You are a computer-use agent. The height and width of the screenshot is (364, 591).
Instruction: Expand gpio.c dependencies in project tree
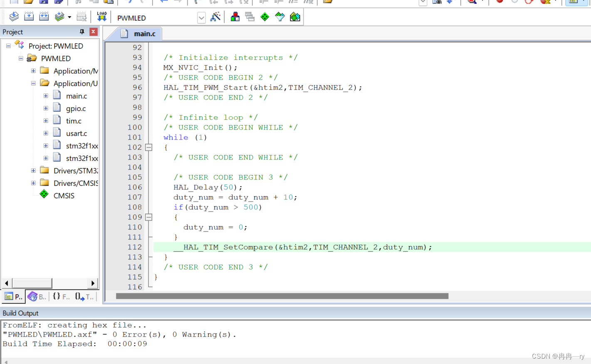click(x=46, y=108)
